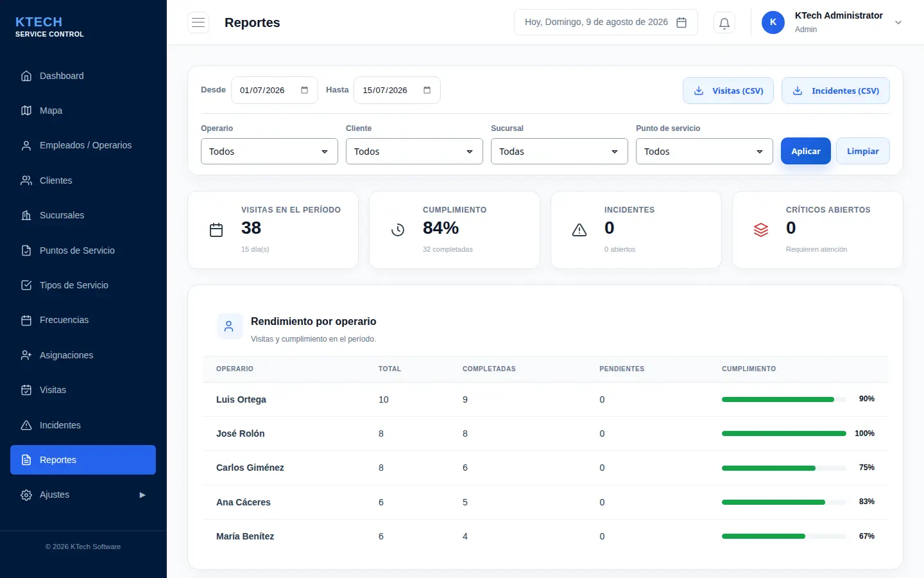
Task: Click the Mapa map icon
Action: [x=26, y=110]
